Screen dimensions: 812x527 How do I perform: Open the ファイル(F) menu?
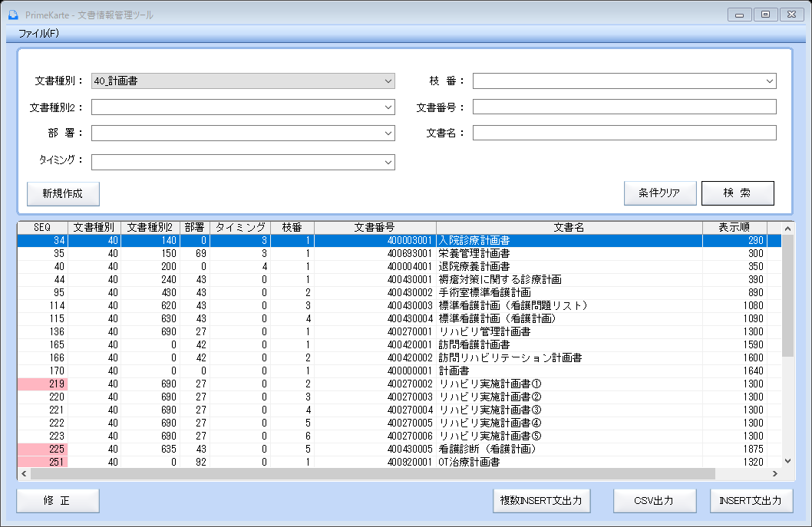[x=39, y=34]
